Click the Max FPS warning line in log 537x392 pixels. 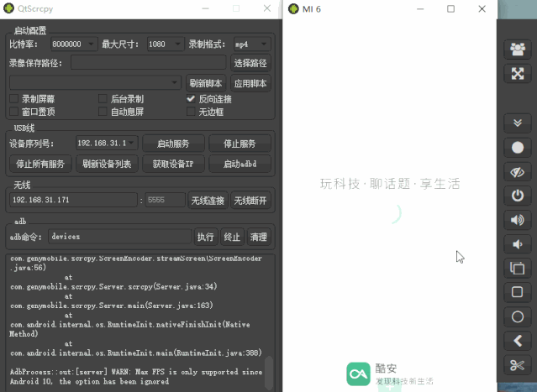tap(136, 377)
